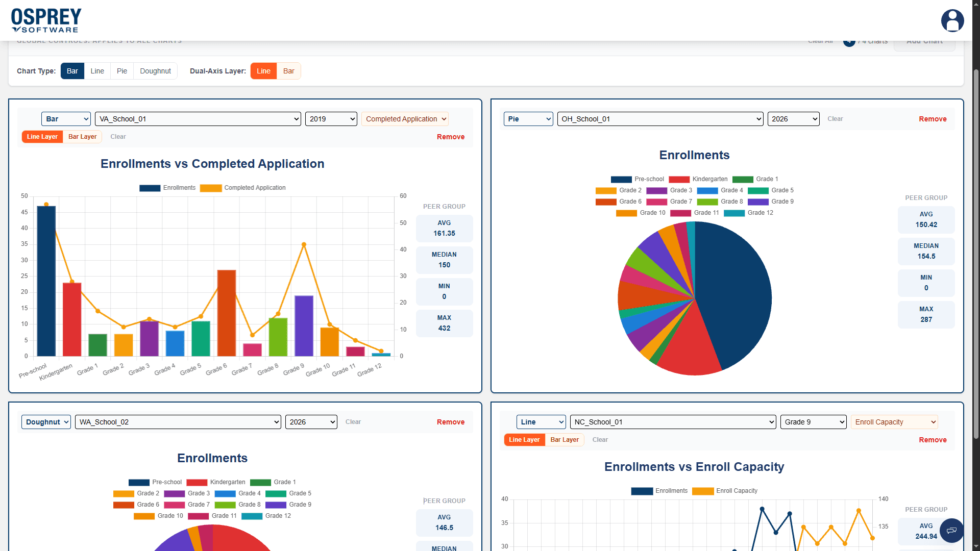The height and width of the screenshot is (551, 980).
Task: Switch global Chart Type to Doughnut
Action: click(x=155, y=71)
